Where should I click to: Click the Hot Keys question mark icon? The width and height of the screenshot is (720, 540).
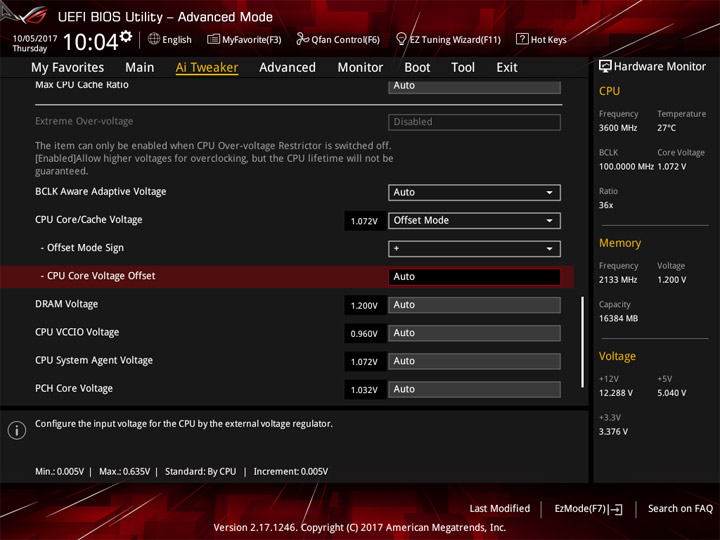522,39
